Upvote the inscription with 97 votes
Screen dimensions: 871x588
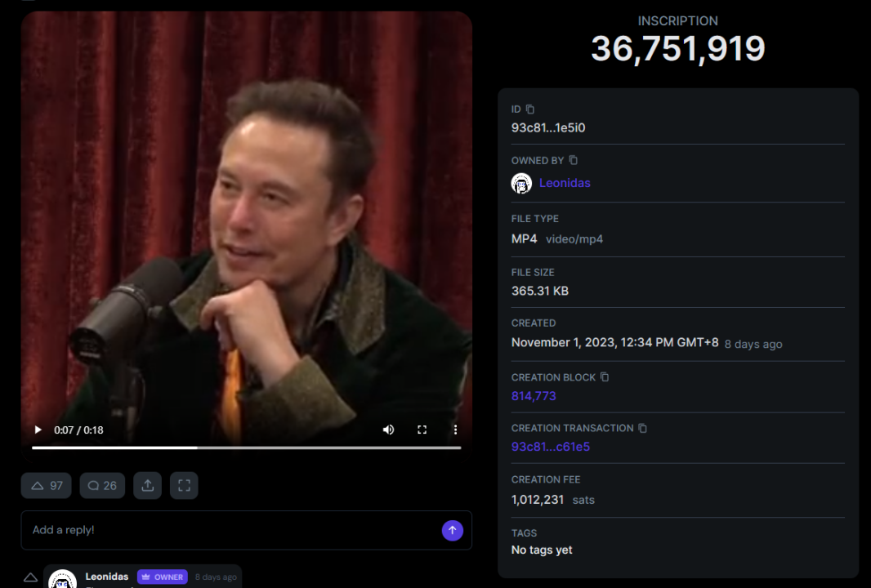[x=47, y=485]
